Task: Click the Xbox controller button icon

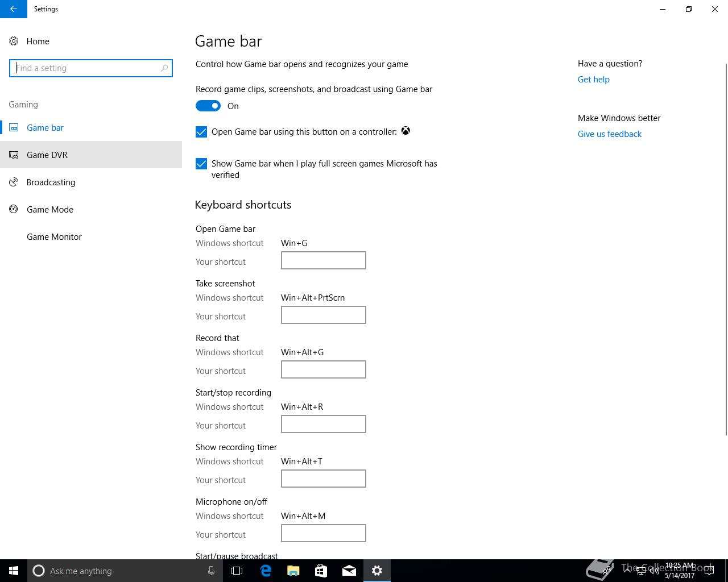Action: 406,131
